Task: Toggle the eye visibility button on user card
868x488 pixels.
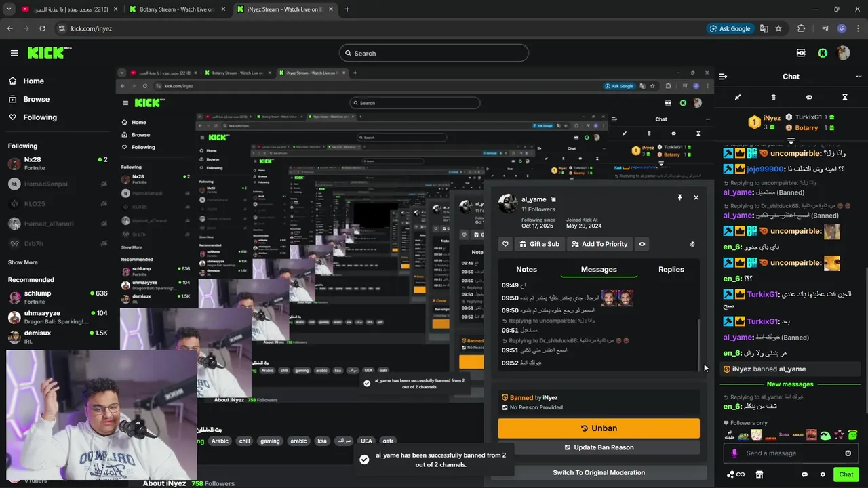Action: [642, 244]
